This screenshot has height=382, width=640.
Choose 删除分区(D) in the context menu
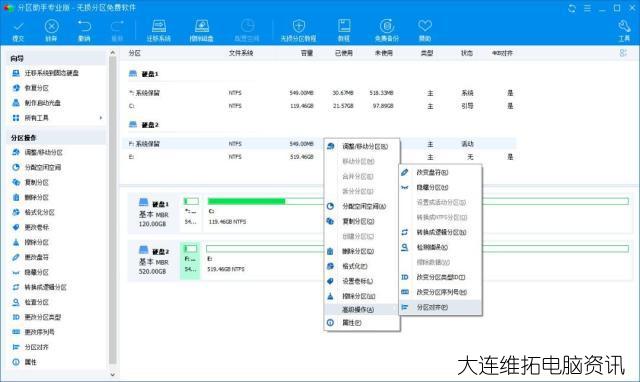point(362,251)
